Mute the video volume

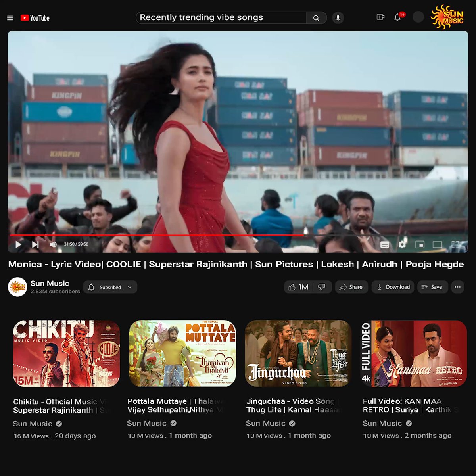[53, 244]
